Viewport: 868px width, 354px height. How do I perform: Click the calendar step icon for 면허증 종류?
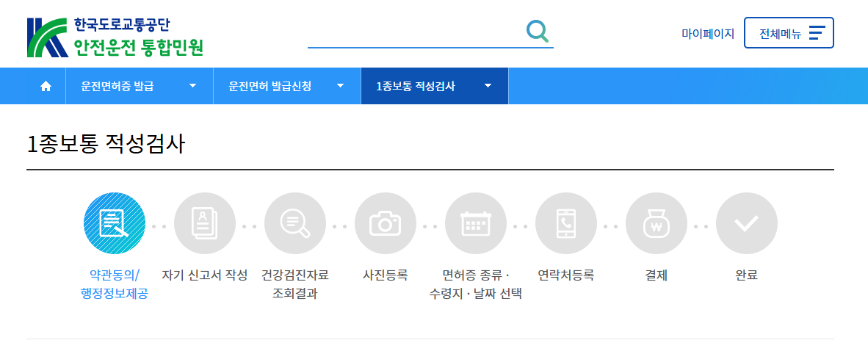[476, 223]
